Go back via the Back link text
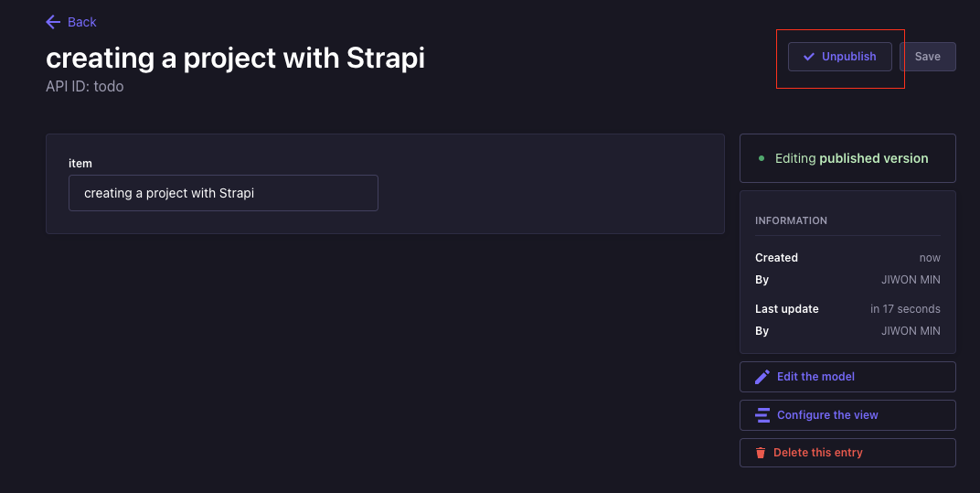 coord(82,22)
